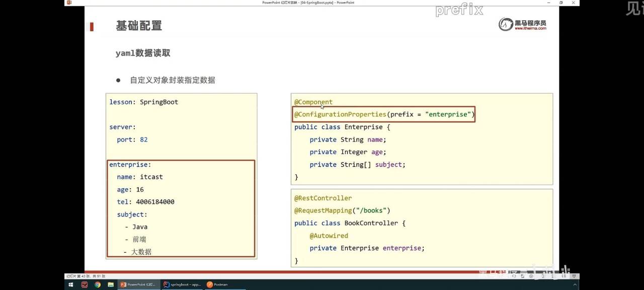Click 'private Integer age;' line

tap(348, 152)
